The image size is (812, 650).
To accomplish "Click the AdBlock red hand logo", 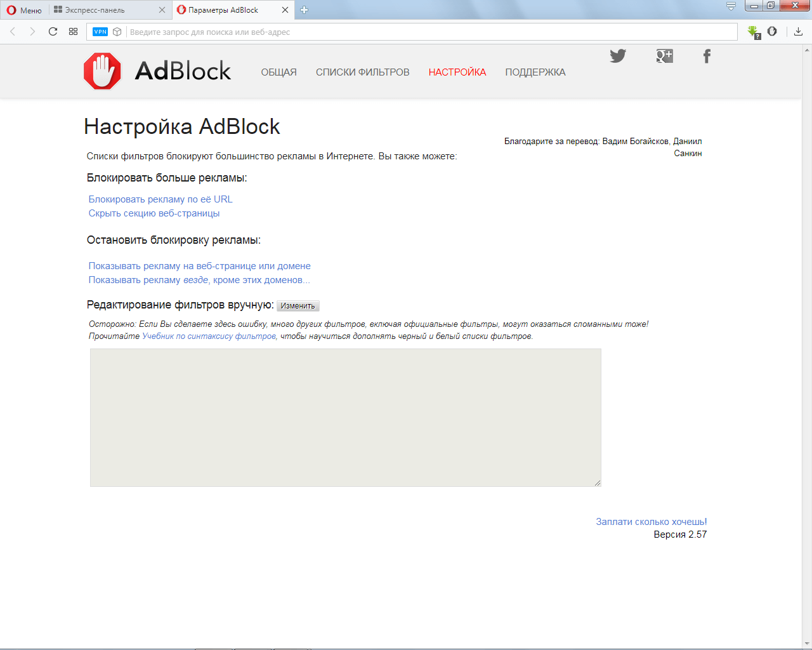I will pos(102,71).
